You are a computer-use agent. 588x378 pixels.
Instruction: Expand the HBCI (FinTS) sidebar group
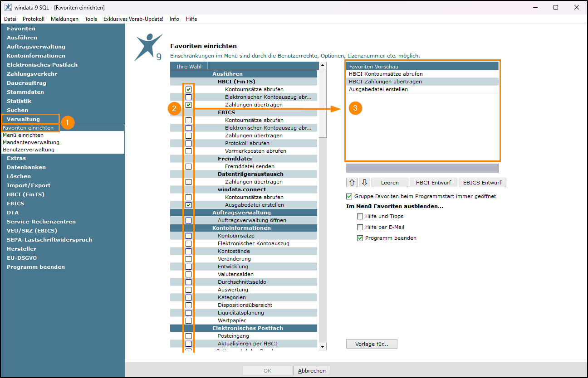point(25,194)
